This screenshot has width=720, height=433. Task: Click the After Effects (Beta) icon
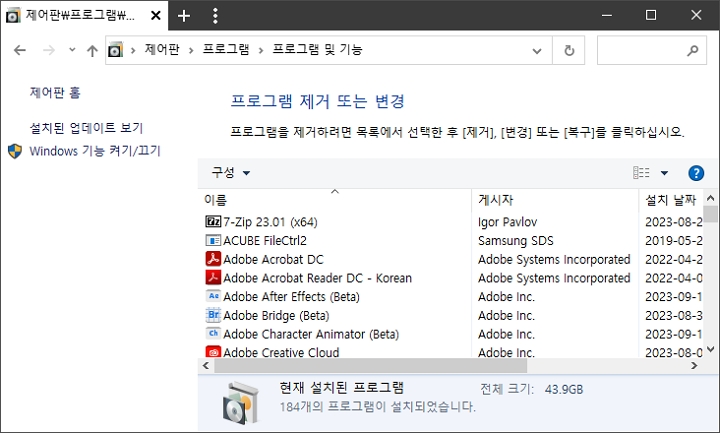[213, 296]
